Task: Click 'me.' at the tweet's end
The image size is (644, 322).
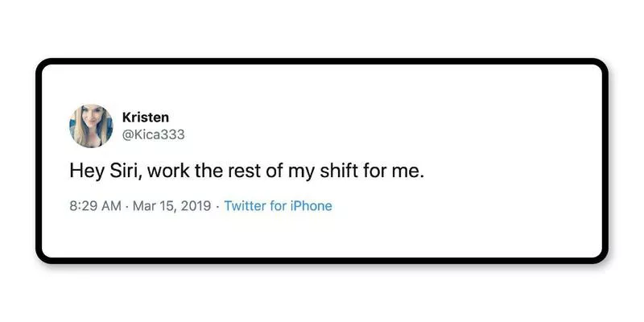Action: point(408,172)
